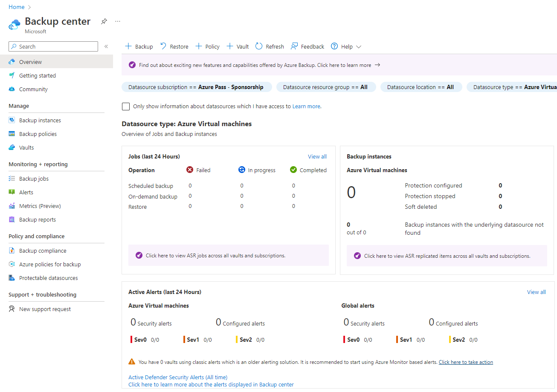This screenshot has width=557, height=392.
Task: Click the Azure policies for backup icon
Action: pyautogui.click(x=12, y=264)
